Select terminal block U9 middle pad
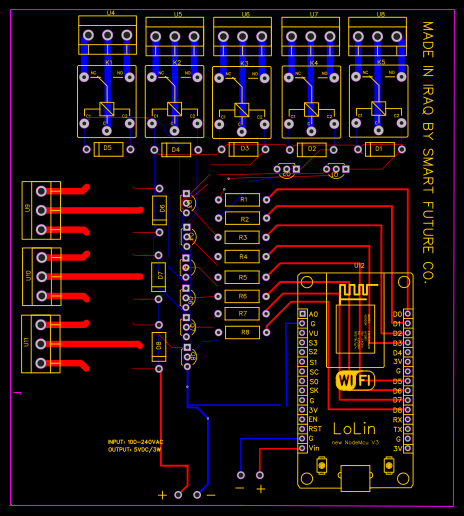Screen dimensions: 464x516 [41, 210]
